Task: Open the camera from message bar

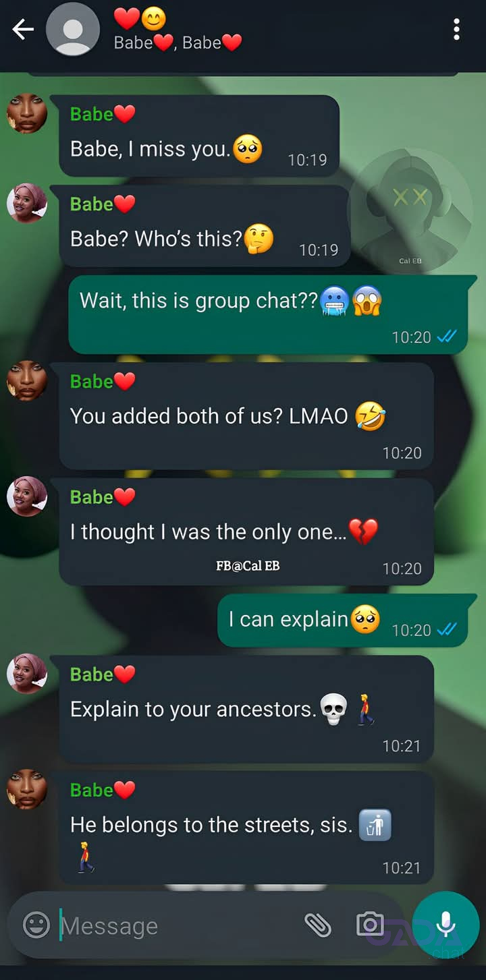Action: click(369, 924)
